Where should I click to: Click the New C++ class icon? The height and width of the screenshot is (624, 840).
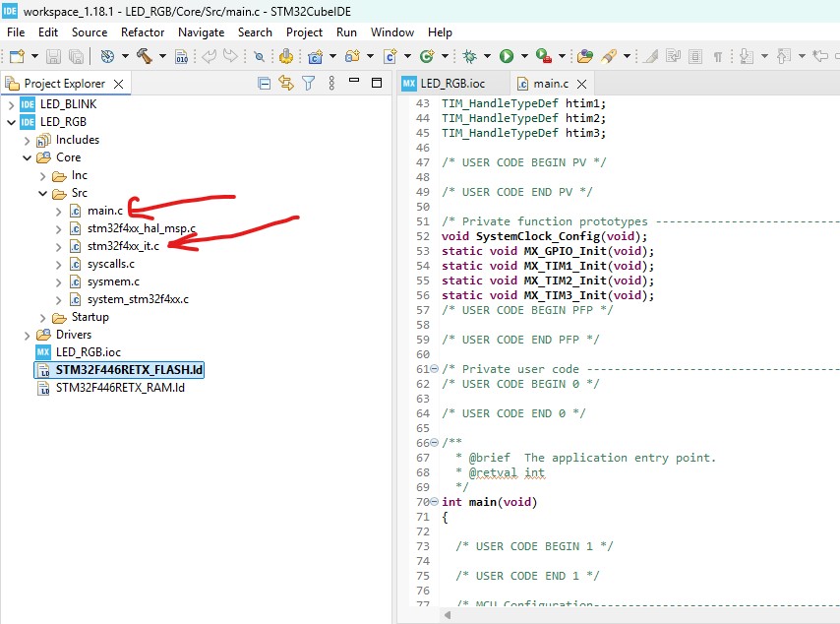[x=427, y=56]
